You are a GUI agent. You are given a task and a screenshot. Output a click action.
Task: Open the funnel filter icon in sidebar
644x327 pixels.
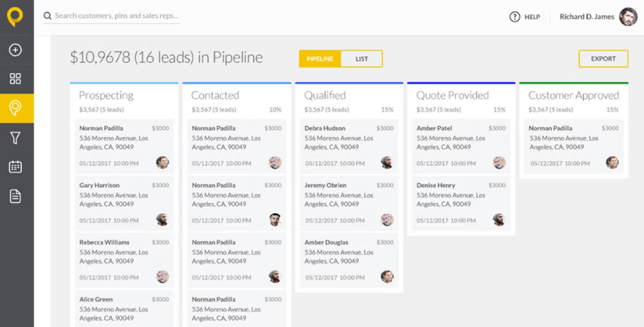(x=15, y=138)
